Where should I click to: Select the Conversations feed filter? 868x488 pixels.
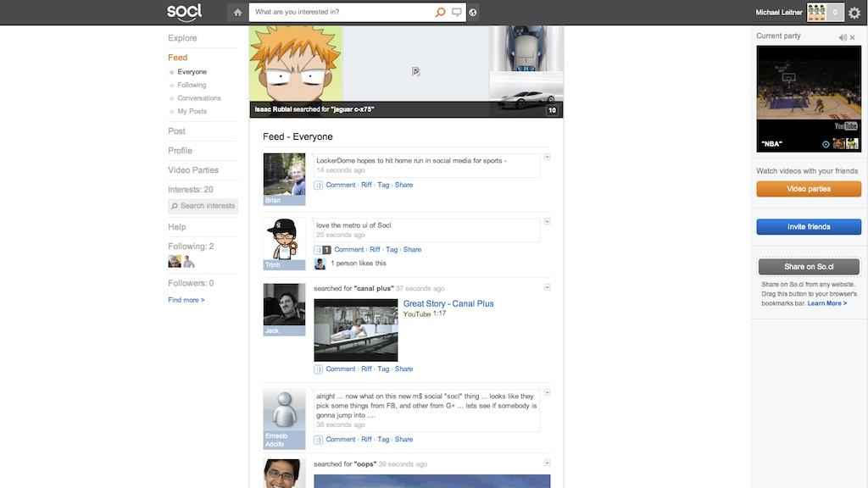[198, 98]
